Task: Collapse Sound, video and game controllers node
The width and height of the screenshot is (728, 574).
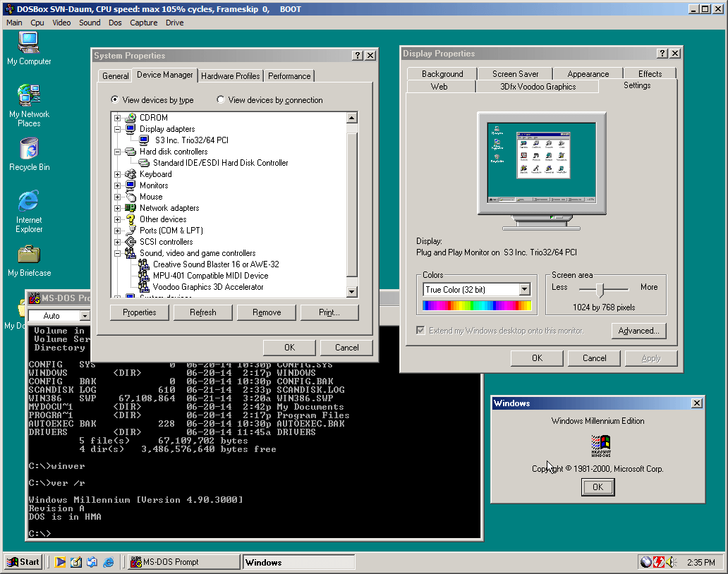Action: (x=118, y=253)
